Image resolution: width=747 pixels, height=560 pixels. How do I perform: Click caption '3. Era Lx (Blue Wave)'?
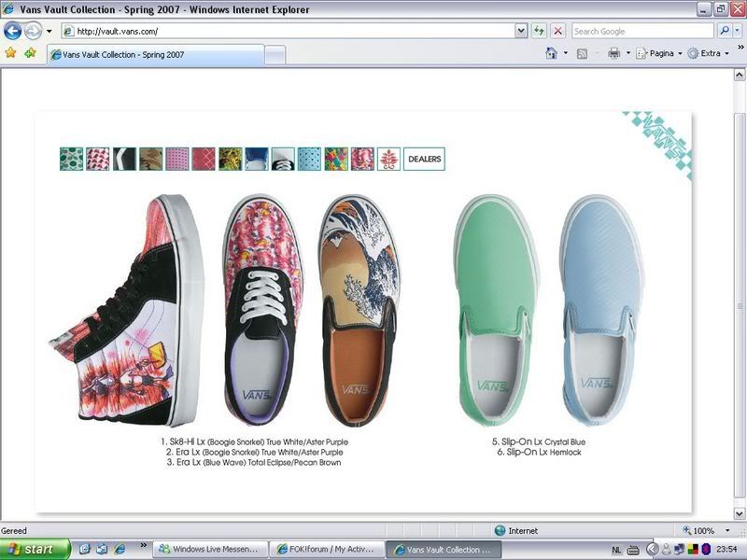coord(206,462)
